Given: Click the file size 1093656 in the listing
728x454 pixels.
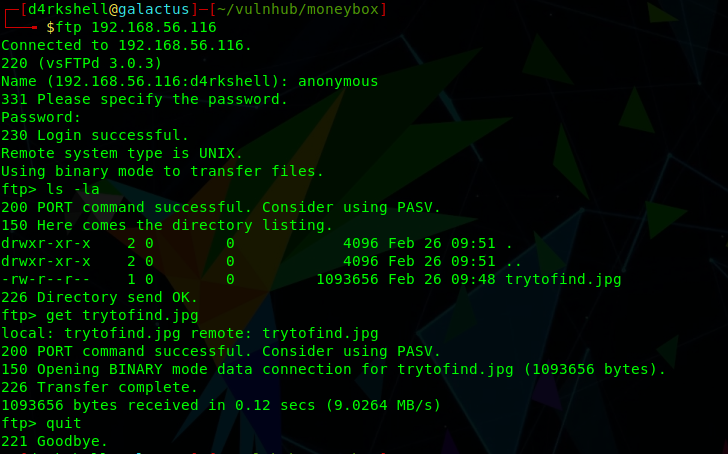Looking at the screenshot, I should point(347,279).
